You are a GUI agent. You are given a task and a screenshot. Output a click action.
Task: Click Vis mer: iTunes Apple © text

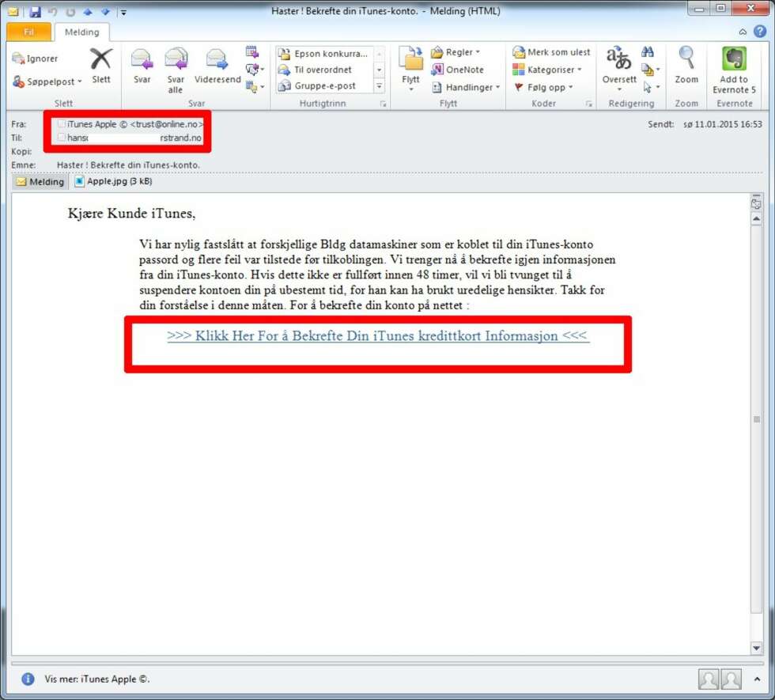pos(97,679)
